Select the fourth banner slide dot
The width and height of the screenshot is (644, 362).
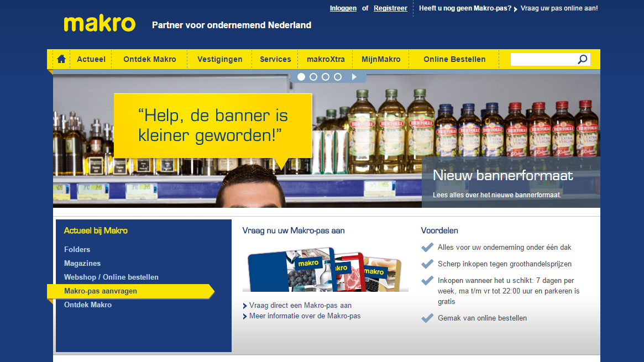pyautogui.click(x=338, y=77)
